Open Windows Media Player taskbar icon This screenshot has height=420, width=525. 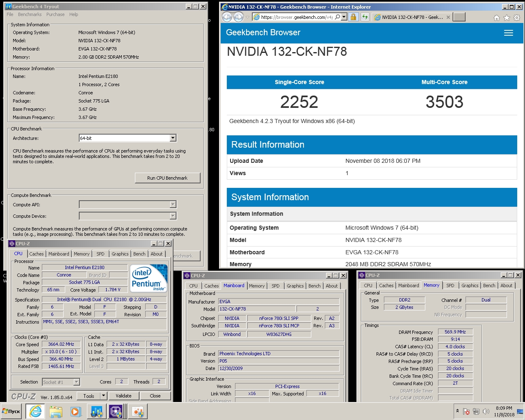coord(75,411)
